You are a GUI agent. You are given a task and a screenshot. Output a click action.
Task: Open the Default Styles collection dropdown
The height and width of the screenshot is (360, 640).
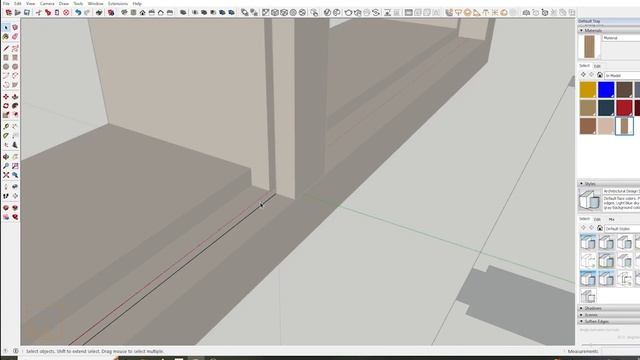622,229
